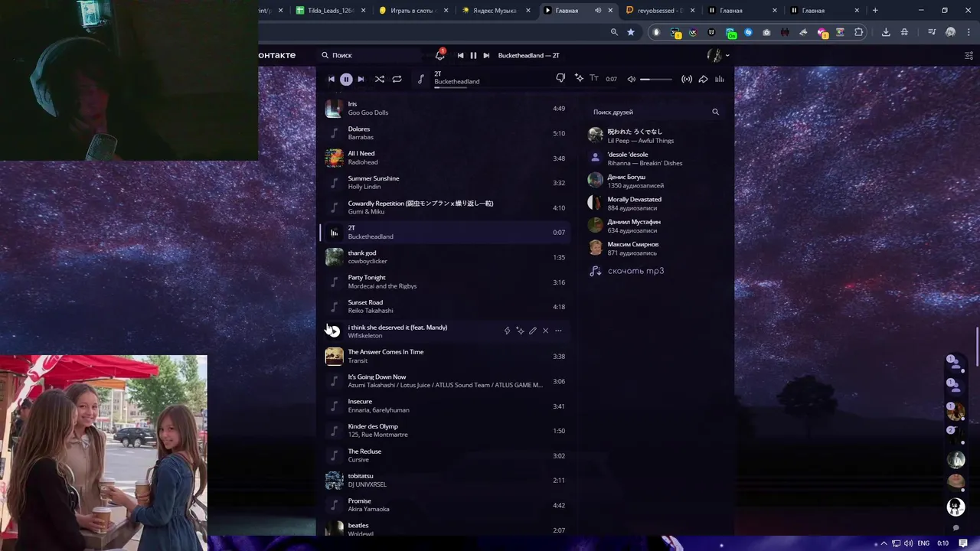980x551 pixels.
Task: Play It's Going Down Now track
Action: pyautogui.click(x=334, y=381)
